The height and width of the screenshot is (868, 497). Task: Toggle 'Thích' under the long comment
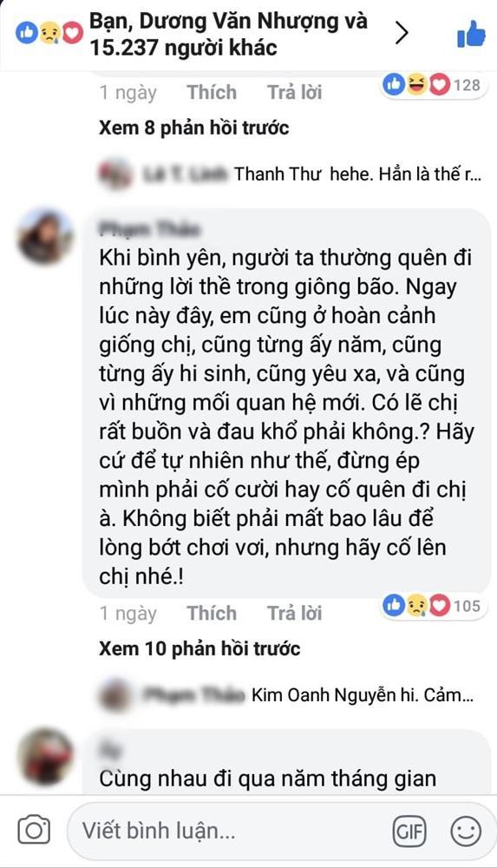click(212, 613)
